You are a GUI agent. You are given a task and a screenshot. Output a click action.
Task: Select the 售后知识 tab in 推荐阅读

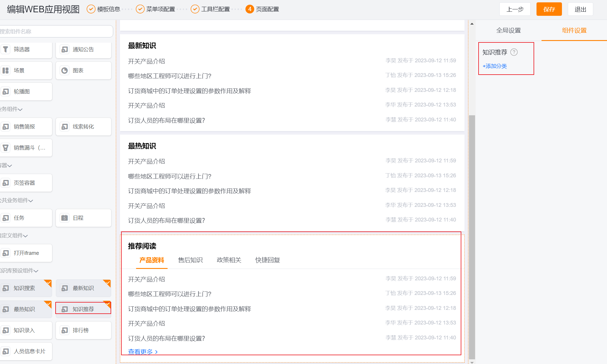(190, 260)
